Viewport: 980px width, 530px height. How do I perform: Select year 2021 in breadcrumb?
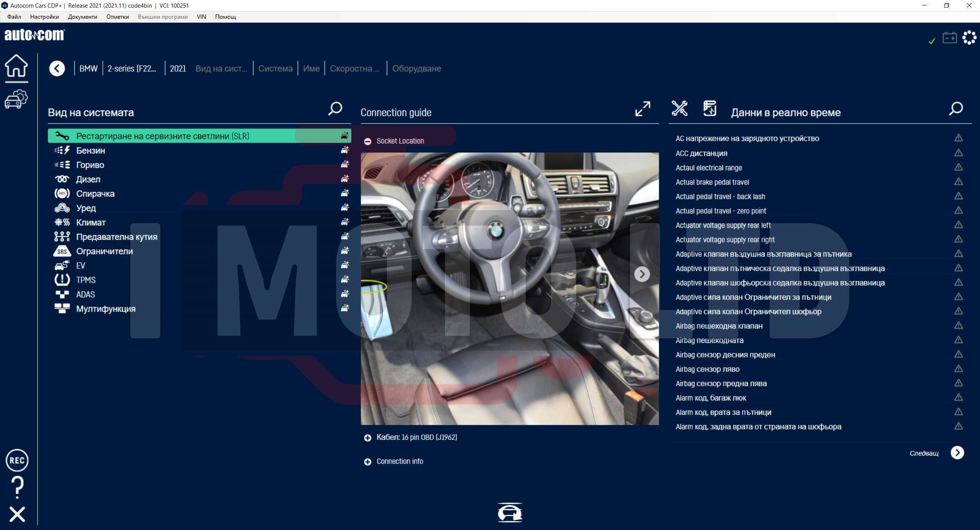[178, 69]
